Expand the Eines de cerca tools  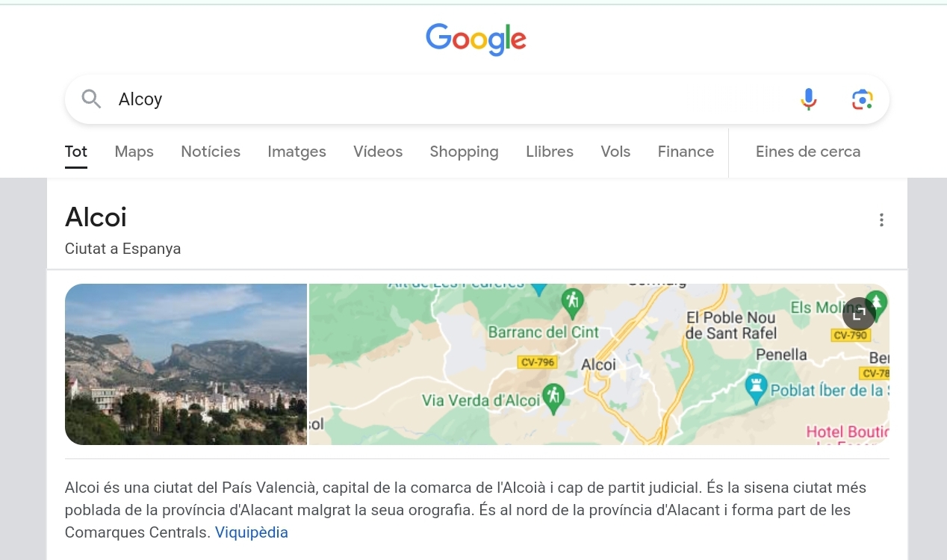point(807,152)
